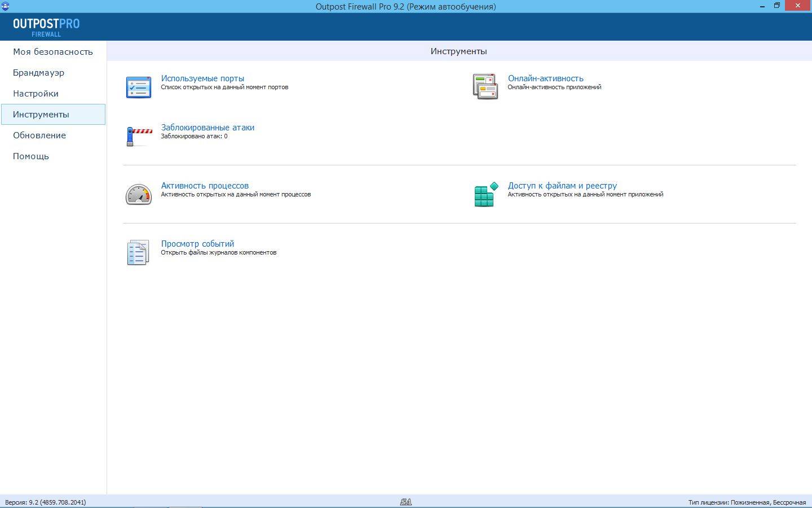Open the Активность процессов link
This screenshot has height=508, width=812.
[205, 186]
